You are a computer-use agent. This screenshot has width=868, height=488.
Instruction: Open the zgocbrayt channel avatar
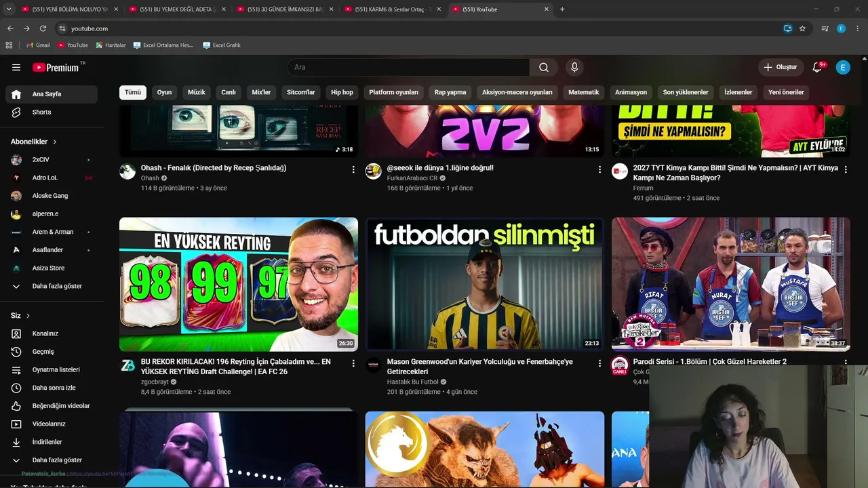[127, 365]
